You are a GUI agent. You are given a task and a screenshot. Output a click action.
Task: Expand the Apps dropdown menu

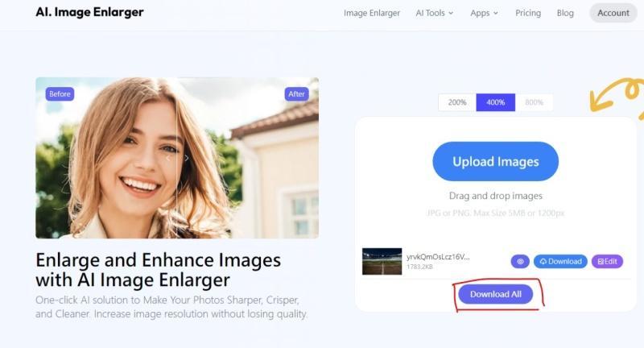click(485, 13)
